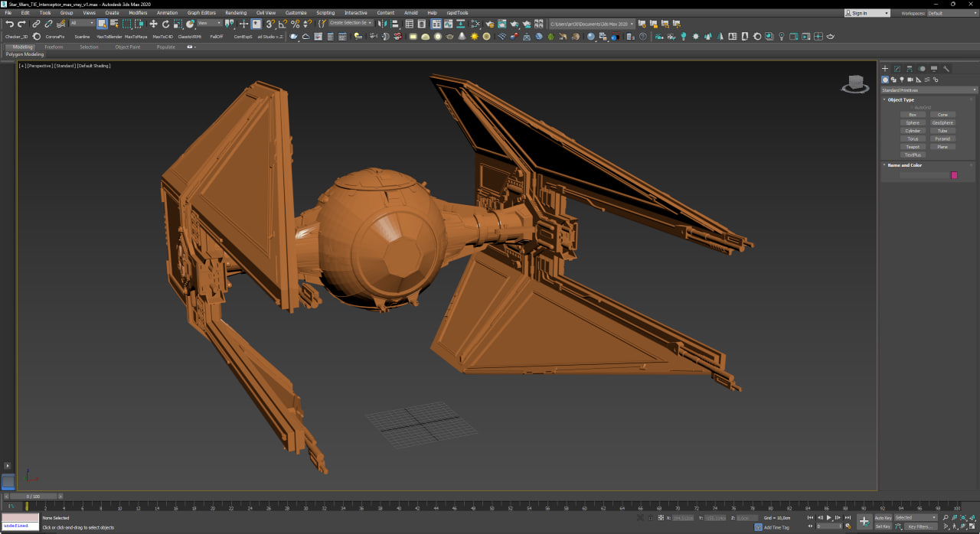Open the Selected key target dropdown
The image size is (980, 534).
point(915,518)
